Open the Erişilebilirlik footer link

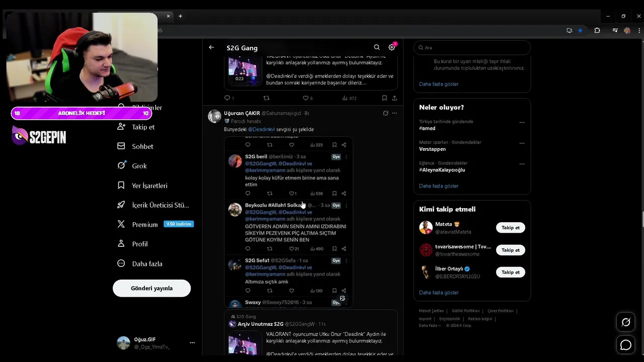pos(449,319)
